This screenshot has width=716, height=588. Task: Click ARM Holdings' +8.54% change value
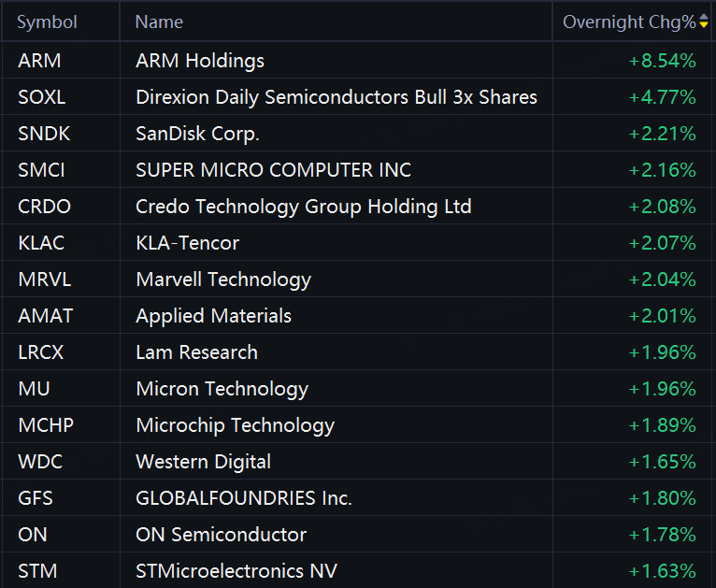[662, 61]
